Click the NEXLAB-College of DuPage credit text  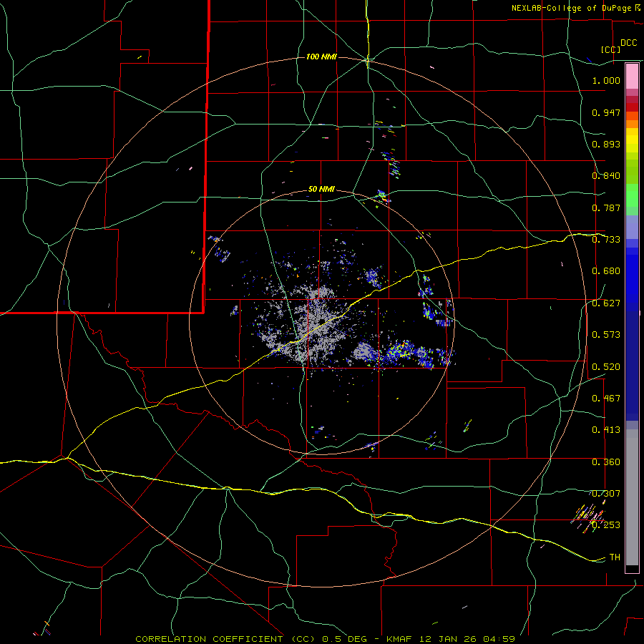pyautogui.click(x=571, y=8)
